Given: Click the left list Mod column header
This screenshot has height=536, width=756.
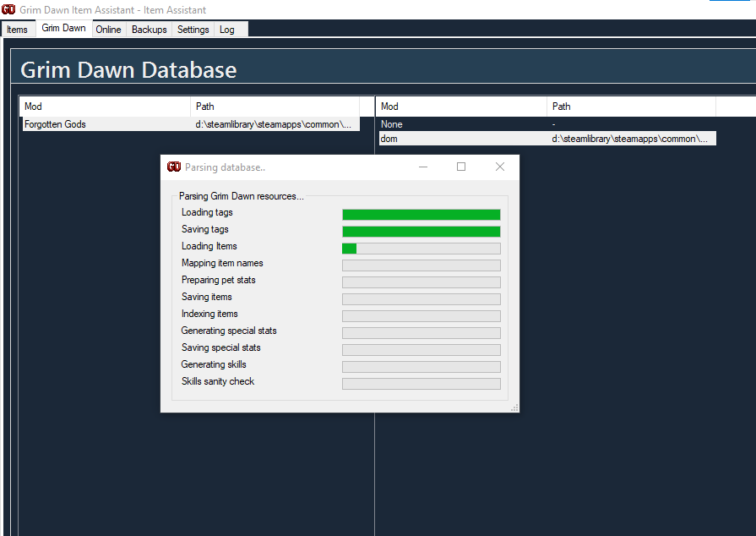Looking at the screenshot, I should 105,107.
